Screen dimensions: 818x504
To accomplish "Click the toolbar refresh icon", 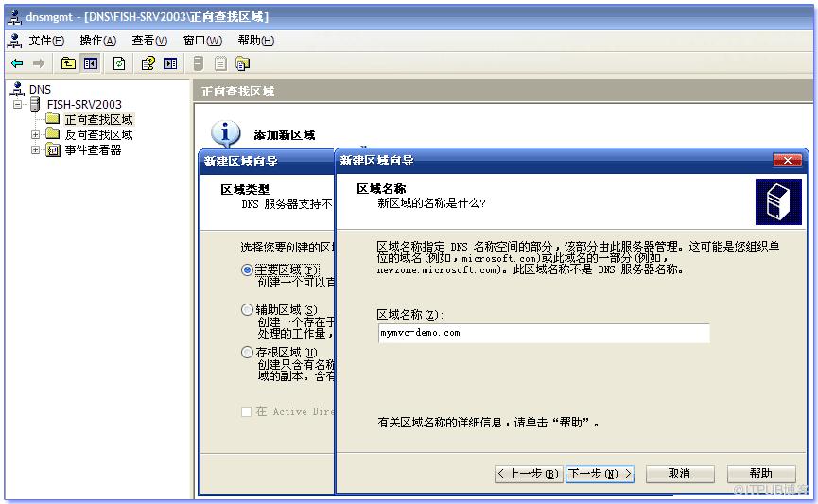I will [119, 63].
